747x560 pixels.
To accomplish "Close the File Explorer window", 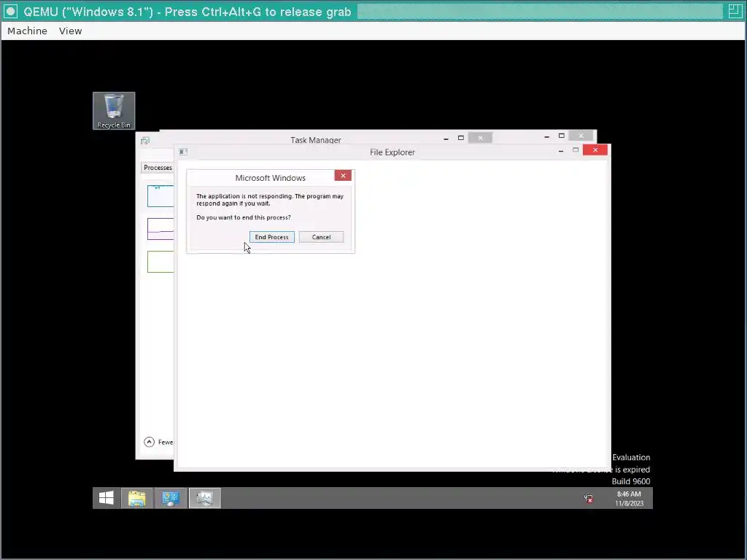I will [x=595, y=150].
